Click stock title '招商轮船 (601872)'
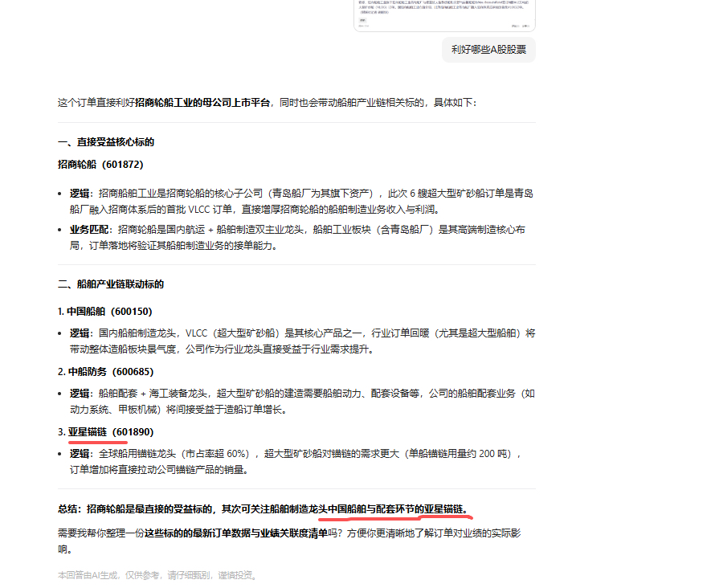This screenshot has width=715, height=588. point(100,165)
